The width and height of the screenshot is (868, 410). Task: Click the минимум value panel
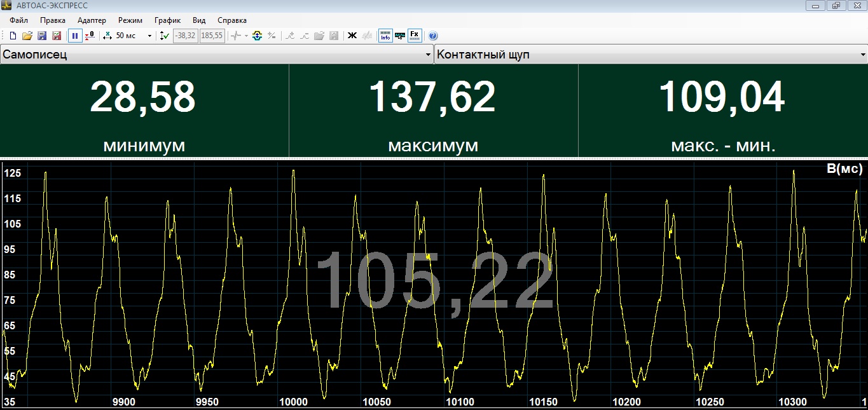(x=144, y=111)
